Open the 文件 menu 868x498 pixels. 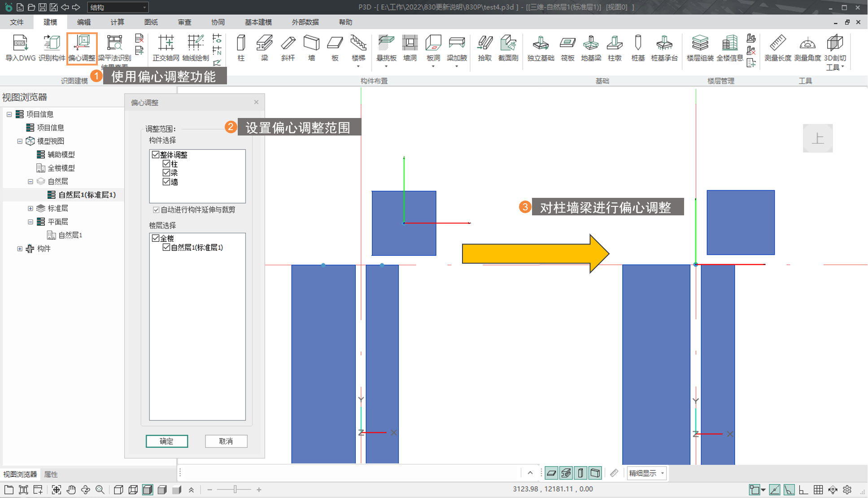point(17,22)
